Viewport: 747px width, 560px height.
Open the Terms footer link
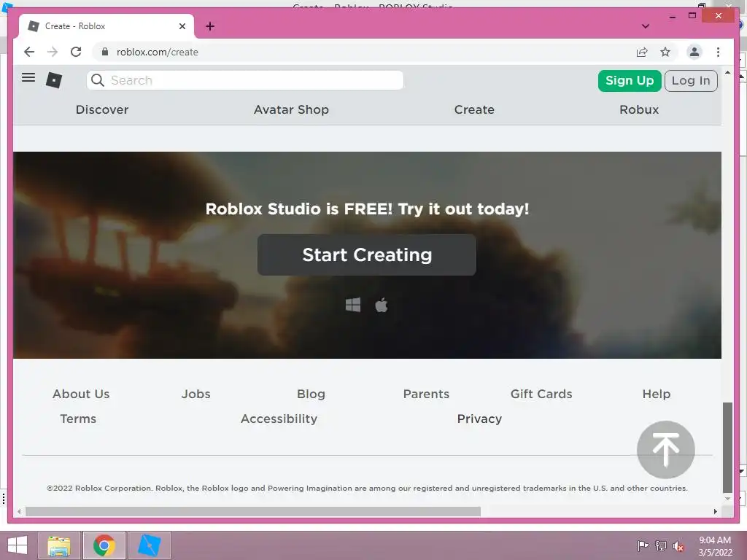click(78, 419)
